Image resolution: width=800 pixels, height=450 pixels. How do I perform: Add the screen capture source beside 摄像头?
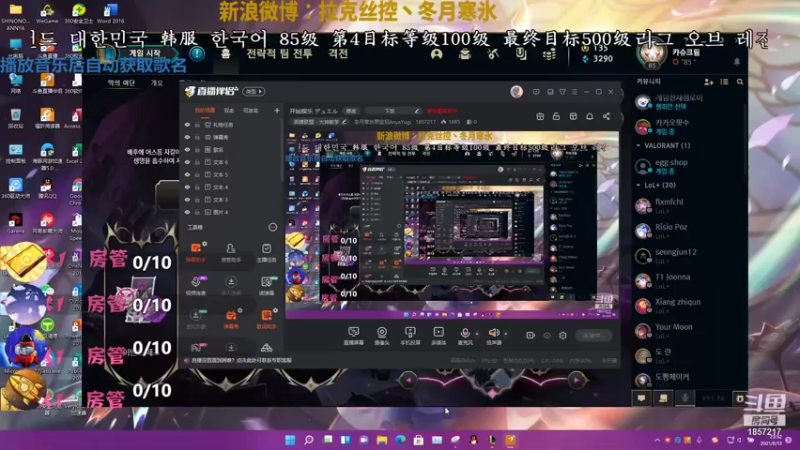(x=353, y=336)
